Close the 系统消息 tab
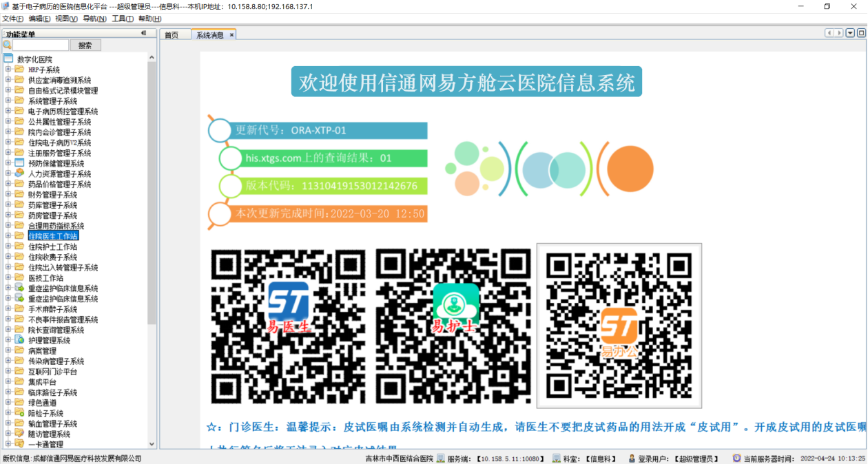The width and height of the screenshot is (868, 464). click(231, 35)
